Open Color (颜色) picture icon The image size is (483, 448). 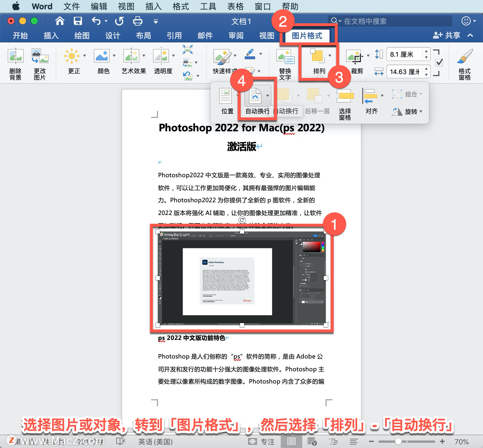point(102,56)
